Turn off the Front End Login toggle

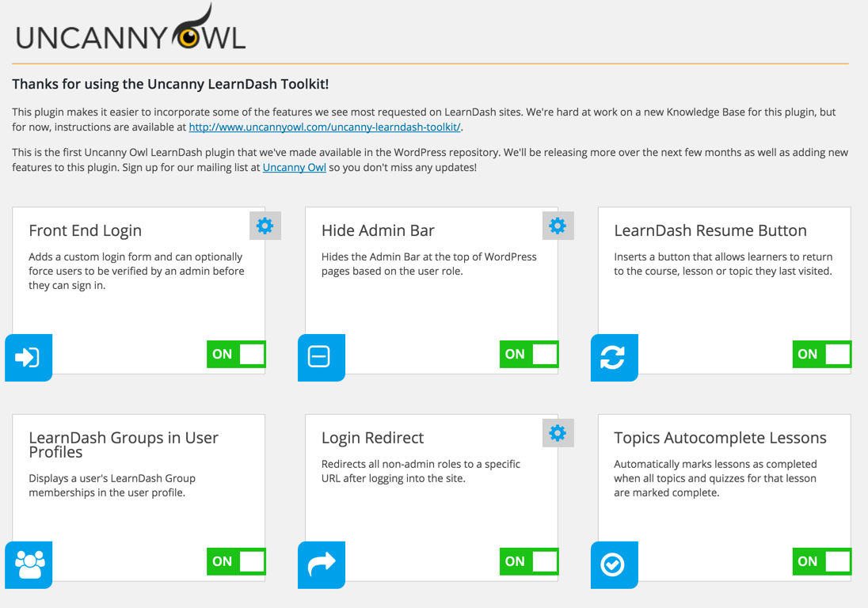[236, 355]
